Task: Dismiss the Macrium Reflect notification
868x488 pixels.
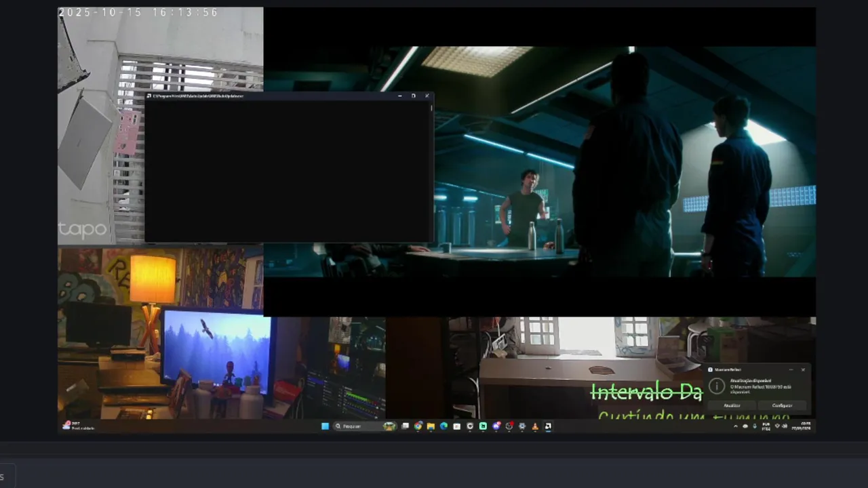Action: 803,369
